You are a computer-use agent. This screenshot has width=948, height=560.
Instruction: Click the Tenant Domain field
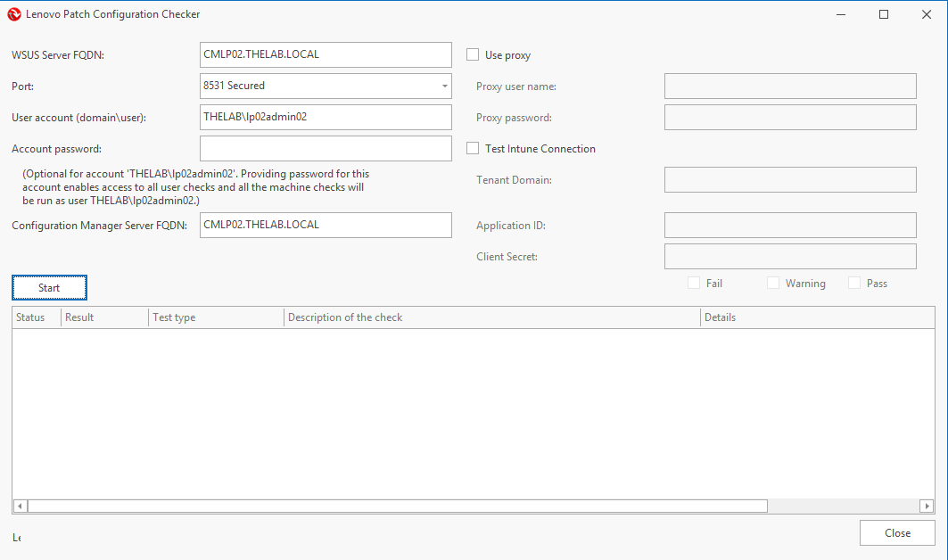pyautogui.click(x=790, y=179)
